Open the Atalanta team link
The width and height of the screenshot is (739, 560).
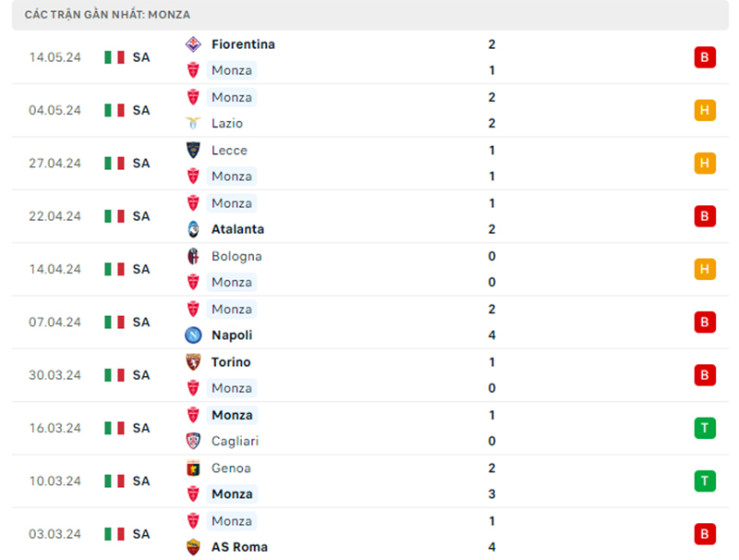click(x=237, y=229)
